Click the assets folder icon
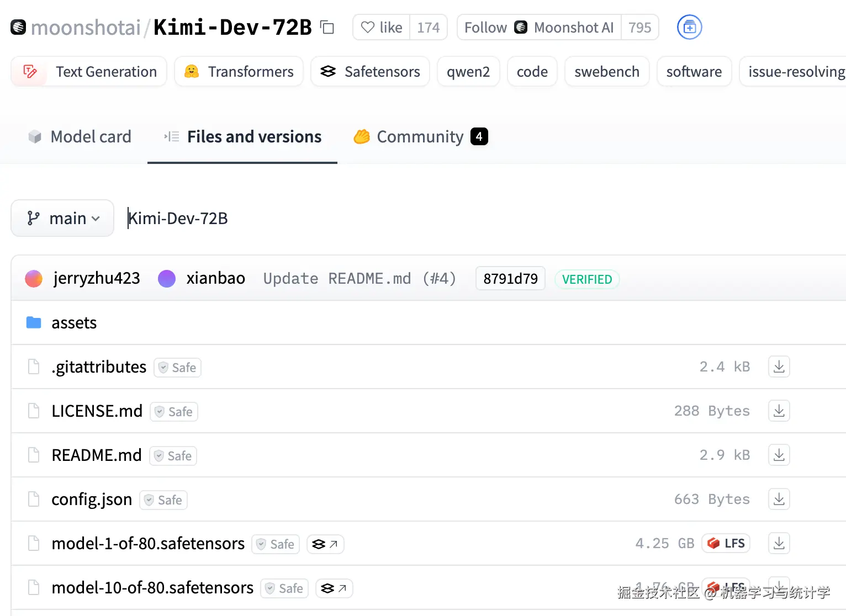 [x=34, y=322]
